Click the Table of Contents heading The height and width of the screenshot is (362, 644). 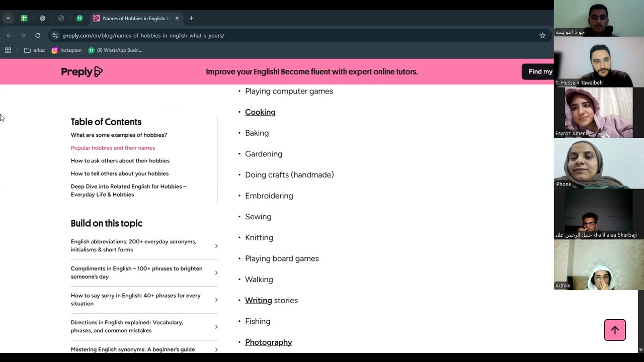(x=106, y=122)
